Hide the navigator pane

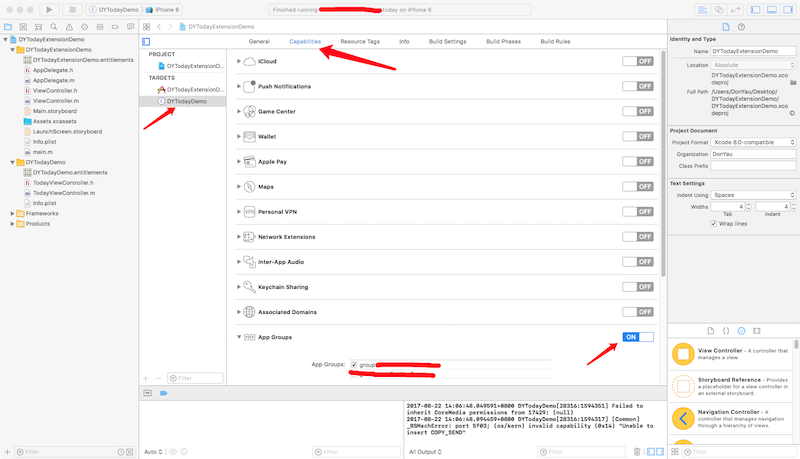point(756,10)
